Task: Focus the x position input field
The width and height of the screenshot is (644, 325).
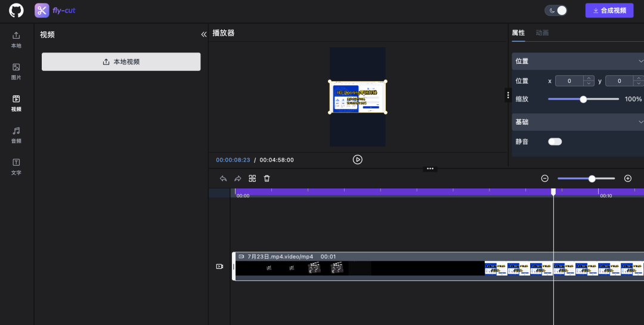Action: [x=569, y=81]
